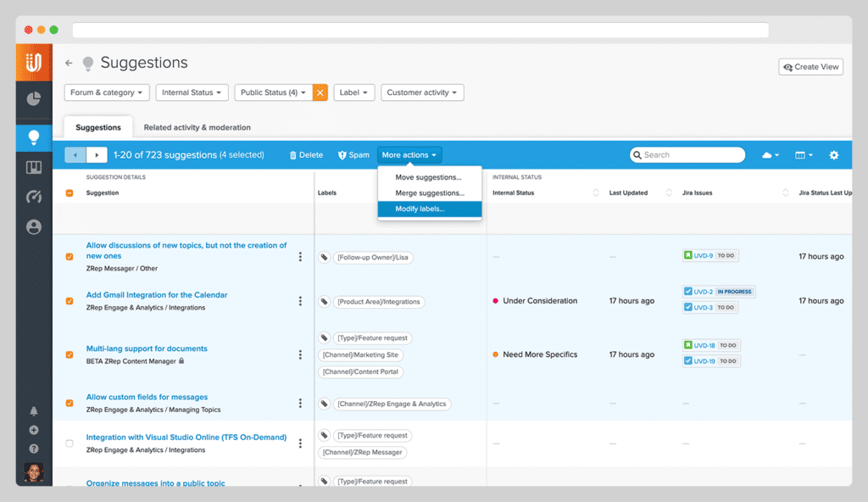868x502 pixels.
Task: Open Jira issue UVD-2 In Progress
Action: (719, 292)
